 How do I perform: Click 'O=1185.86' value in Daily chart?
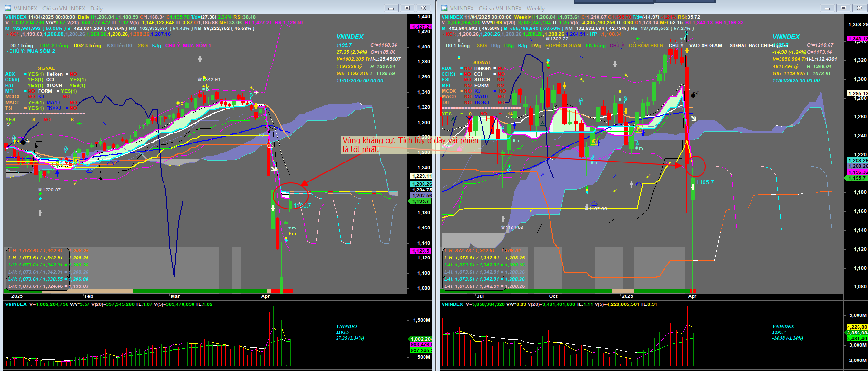click(383, 52)
